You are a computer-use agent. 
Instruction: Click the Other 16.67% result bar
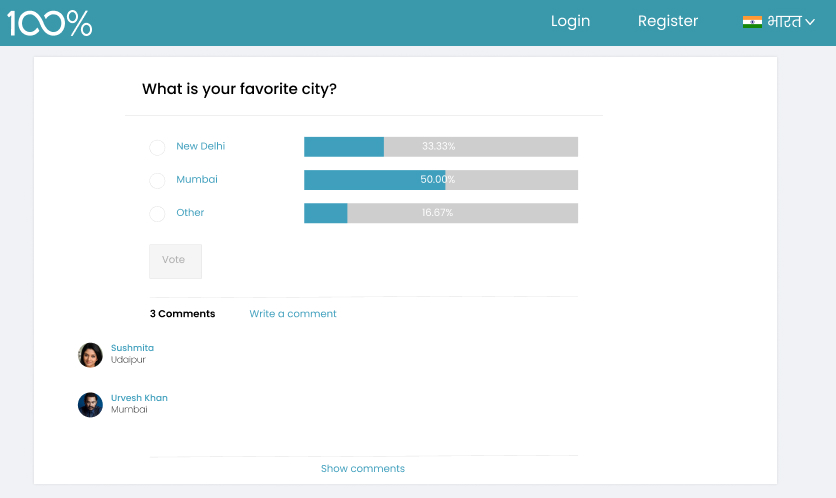[441, 213]
